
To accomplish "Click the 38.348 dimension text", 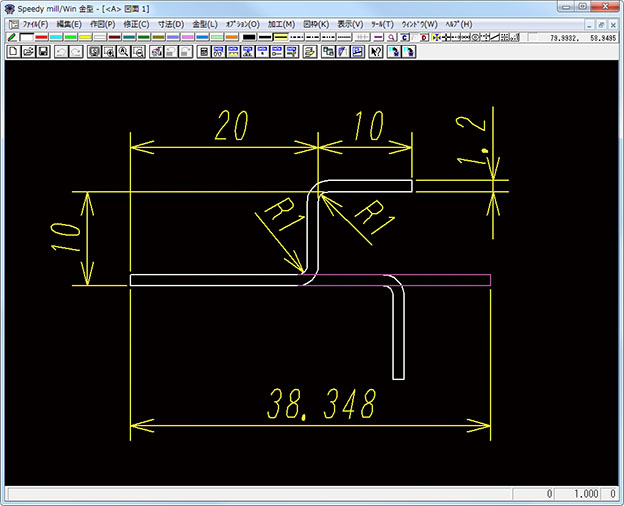I will pos(320,403).
